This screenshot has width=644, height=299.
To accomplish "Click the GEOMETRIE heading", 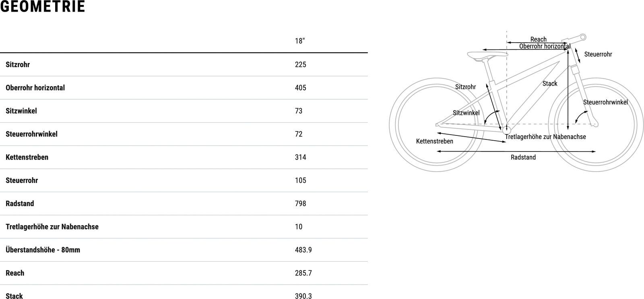I will point(43,7).
